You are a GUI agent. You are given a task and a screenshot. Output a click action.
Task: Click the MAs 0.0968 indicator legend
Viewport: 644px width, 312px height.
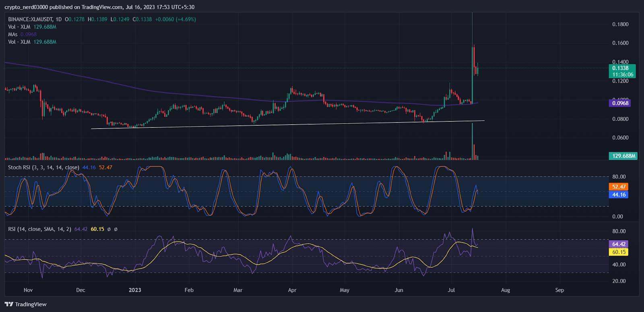(22, 34)
